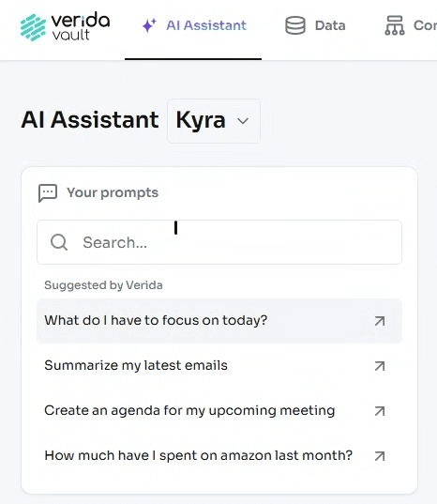Click arrow icon beside upcoming meeting agenda prompt
Screen dimensions: 437x504
point(380,411)
